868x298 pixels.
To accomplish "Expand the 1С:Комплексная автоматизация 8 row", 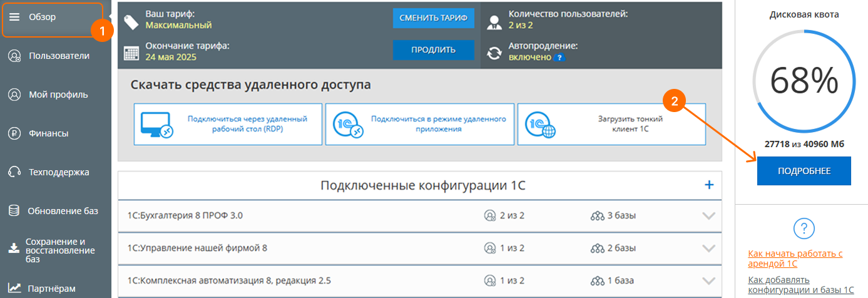I will point(708,280).
